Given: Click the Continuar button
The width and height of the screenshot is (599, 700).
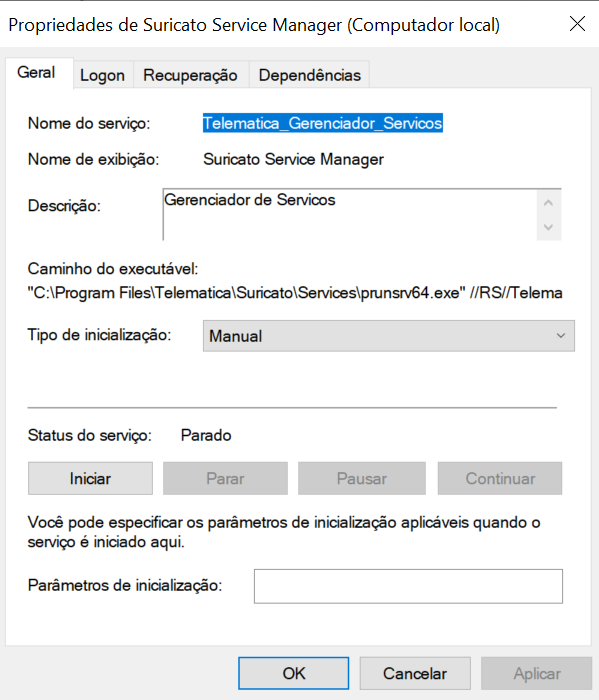Looking at the screenshot, I should [x=500, y=479].
